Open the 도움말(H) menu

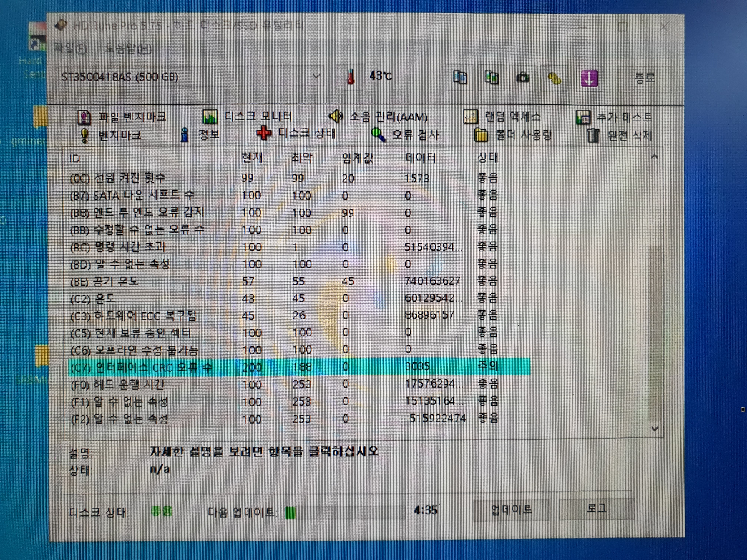[128, 49]
